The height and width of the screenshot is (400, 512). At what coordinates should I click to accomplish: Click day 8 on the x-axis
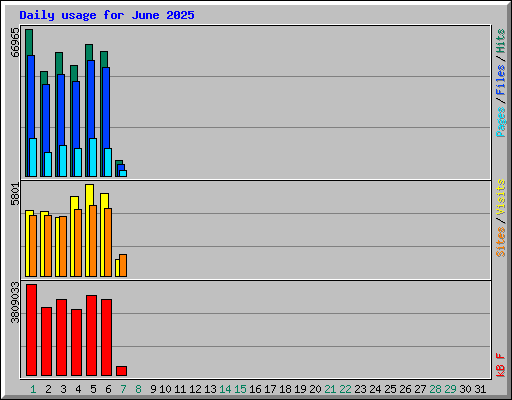click(x=138, y=389)
